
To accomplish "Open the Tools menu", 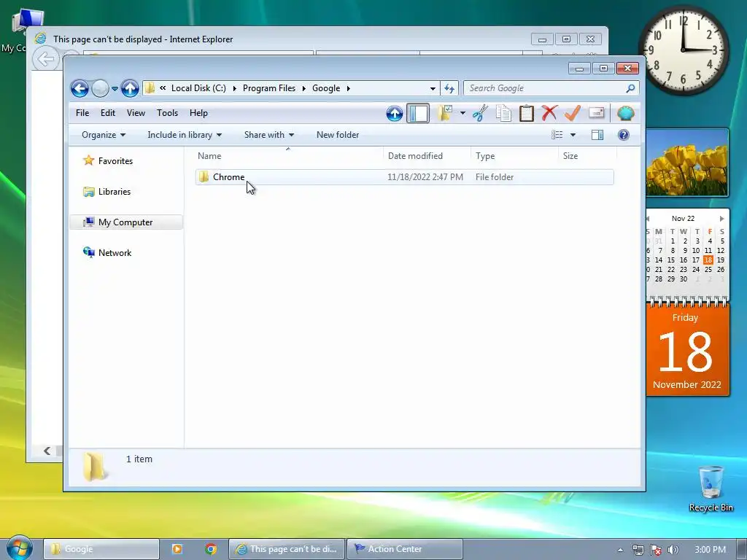I will tap(167, 113).
